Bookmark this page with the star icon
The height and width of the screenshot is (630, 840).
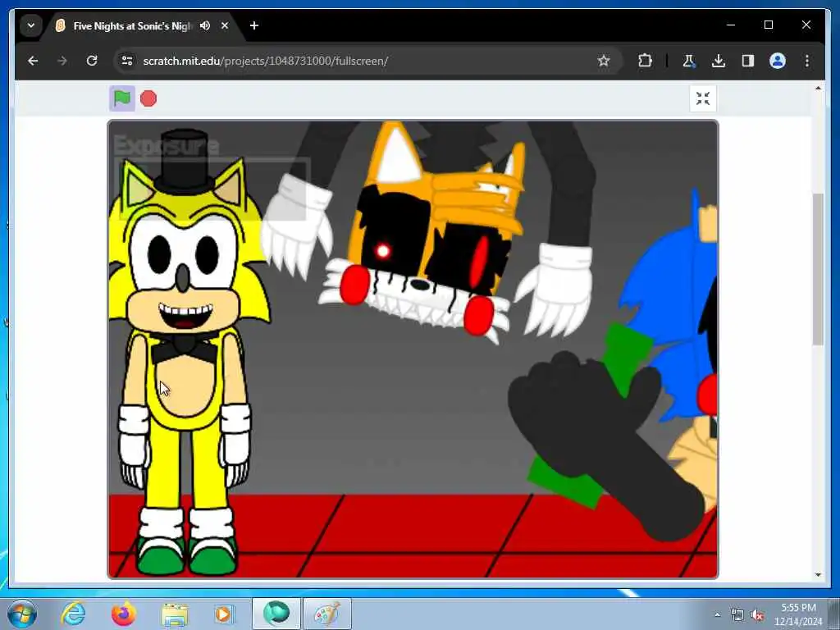click(604, 61)
